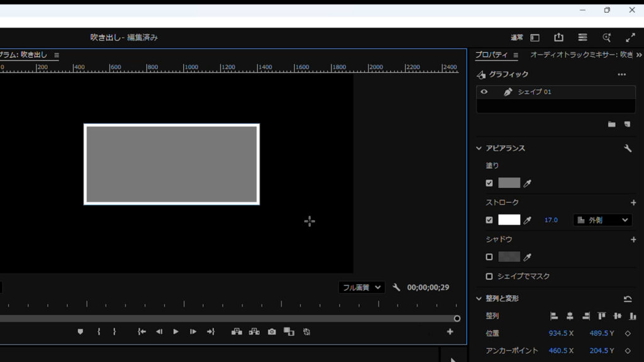Switch to the オーディオトラックミキサー tab

tap(581, 55)
